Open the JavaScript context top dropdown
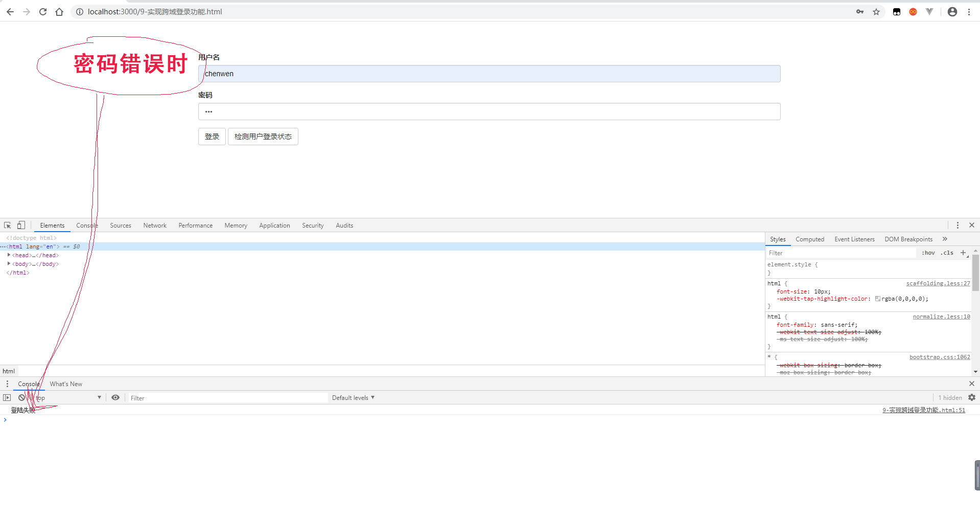Image resolution: width=980 pixels, height=517 pixels. coord(68,397)
